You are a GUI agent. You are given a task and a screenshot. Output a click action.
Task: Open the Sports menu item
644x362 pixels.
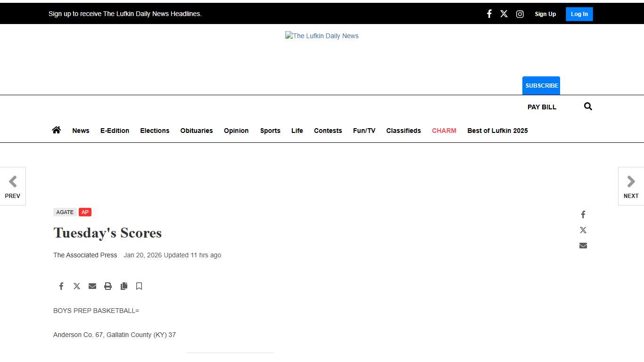coord(270,131)
